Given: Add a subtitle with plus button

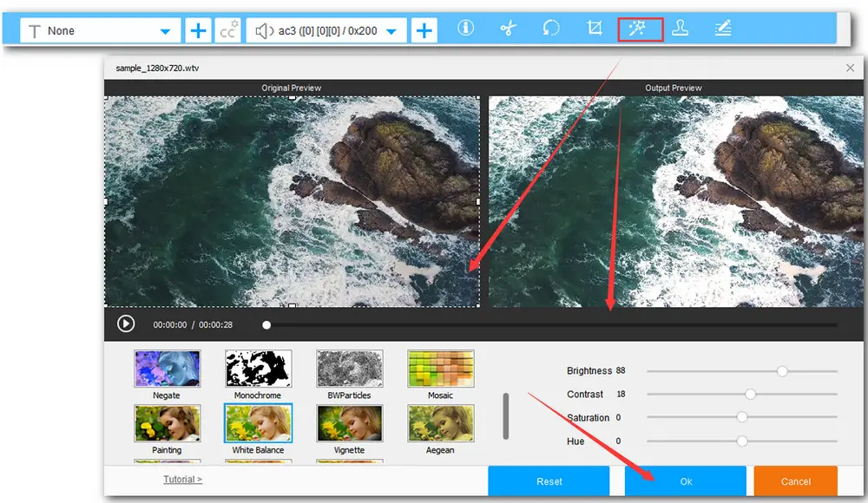Looking at the screenshot, I should 199,31.
